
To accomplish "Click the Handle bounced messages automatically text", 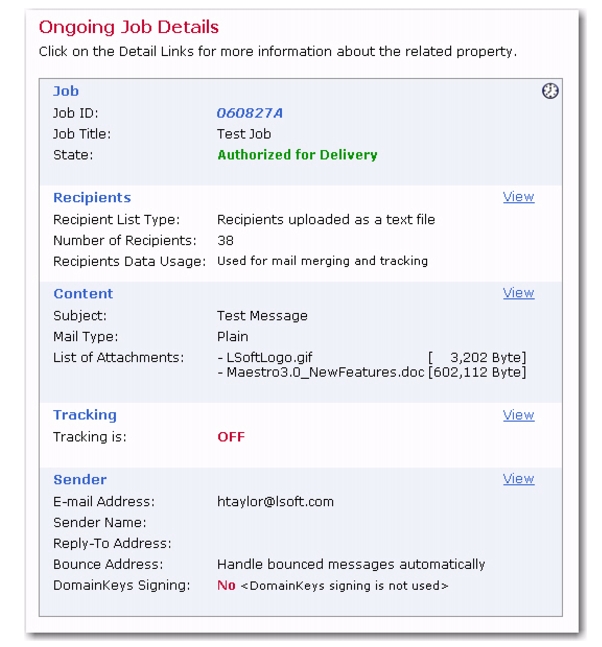I will 351,564.
